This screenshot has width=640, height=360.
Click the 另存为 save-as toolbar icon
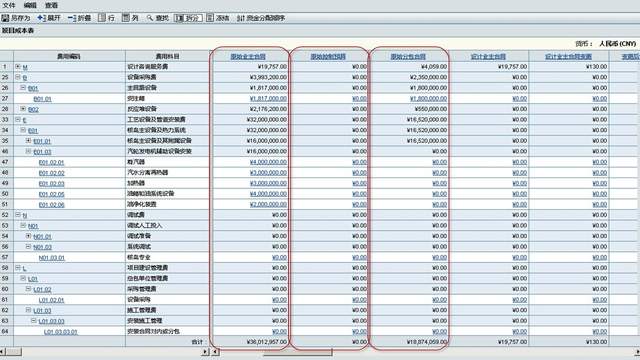pyautogui.click(x=5, y=18)
